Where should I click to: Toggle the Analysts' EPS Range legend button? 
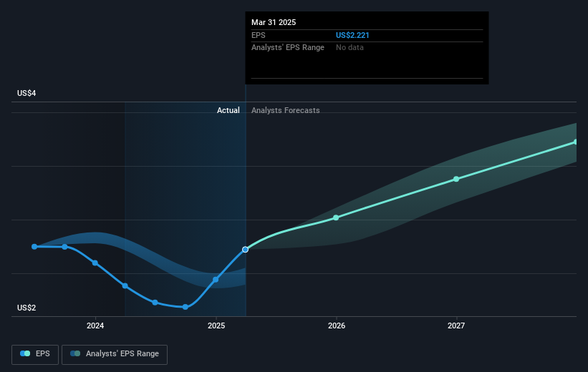[x=115, y=354]
